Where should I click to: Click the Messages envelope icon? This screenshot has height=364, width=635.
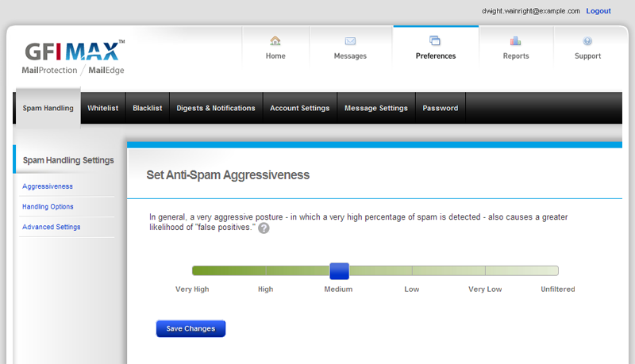pos(350,41)
